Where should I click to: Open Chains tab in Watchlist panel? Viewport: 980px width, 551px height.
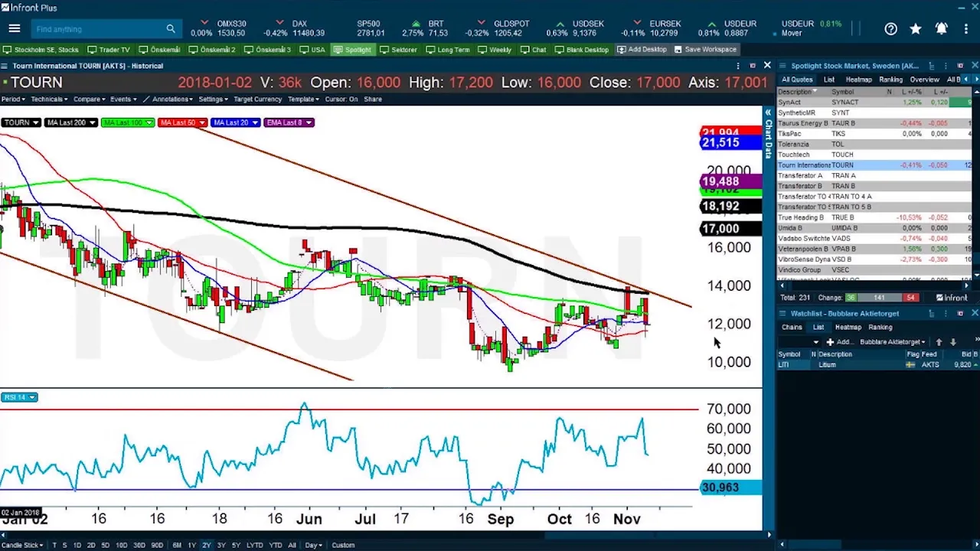[x=792, y=328]
